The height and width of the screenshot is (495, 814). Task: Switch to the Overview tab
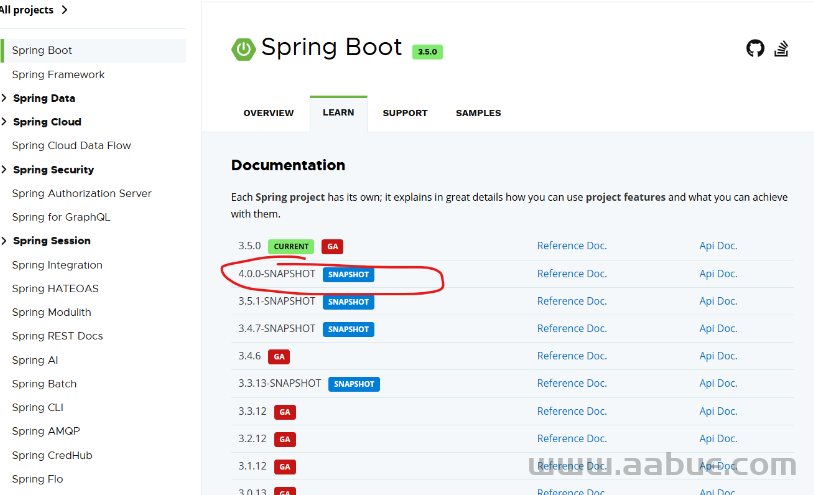(x=268, y=113)
